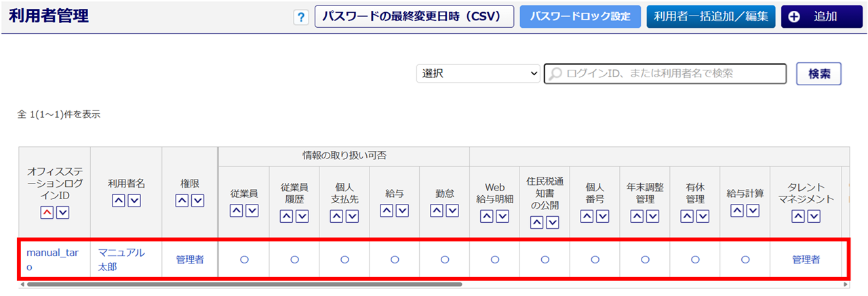The image size is (868, 296).
Task: Sort 給与計算 column descending
Action: coord(754,211)
